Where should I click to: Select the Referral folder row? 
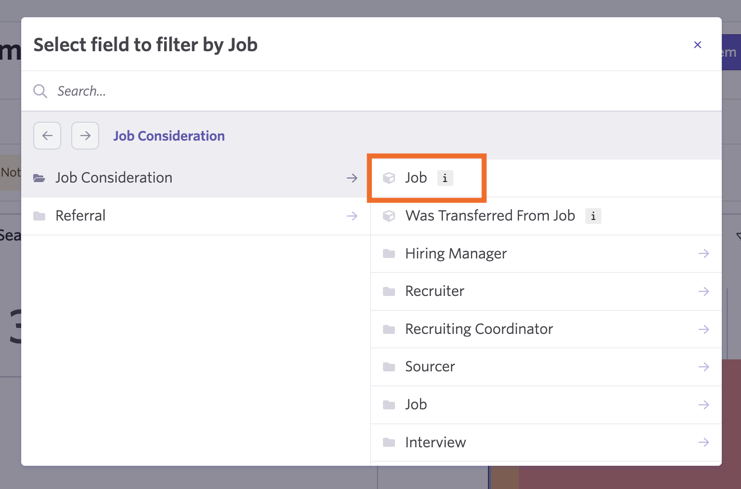click(196, 216)
